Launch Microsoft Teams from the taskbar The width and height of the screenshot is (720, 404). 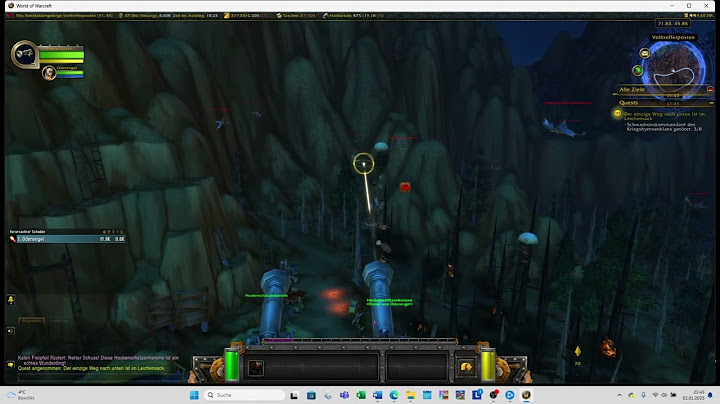coord(344,395)
